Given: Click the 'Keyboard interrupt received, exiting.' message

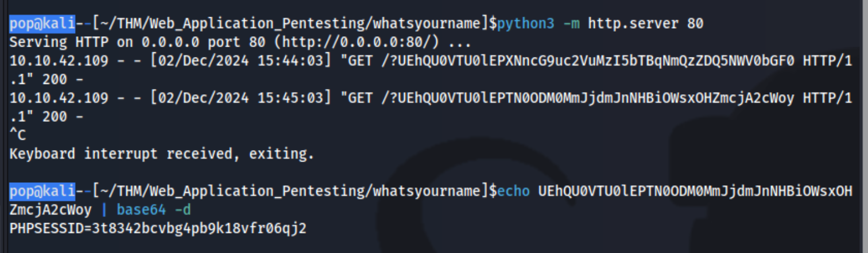Looking at the screenshot, I should pyautogui.click(x=162, y=154).
